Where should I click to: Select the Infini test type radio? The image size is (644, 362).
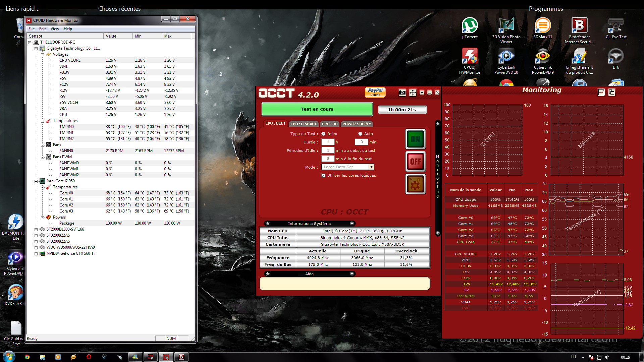(323, 134)
